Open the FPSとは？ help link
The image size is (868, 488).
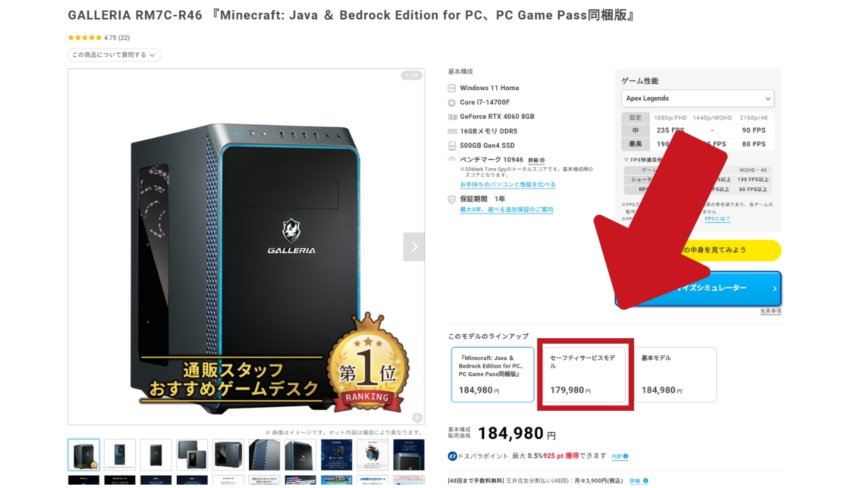click(x=717, y=219)
